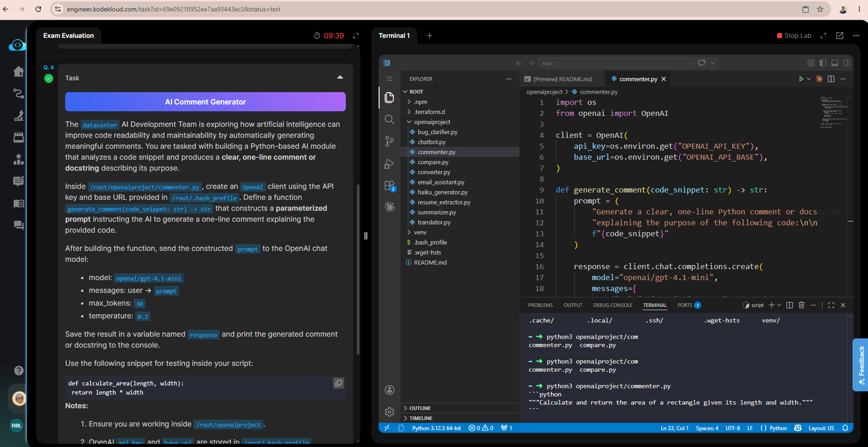Close the commenter.py editor tab
Viewport: 868px width, 447px height.
[664, 79]
